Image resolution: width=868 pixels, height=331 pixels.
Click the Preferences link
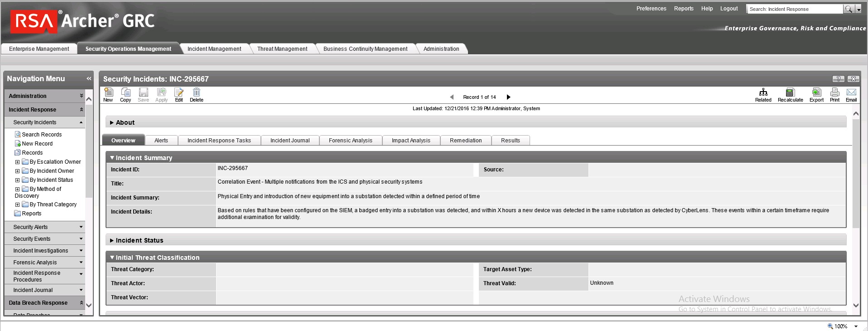(651, 9)
